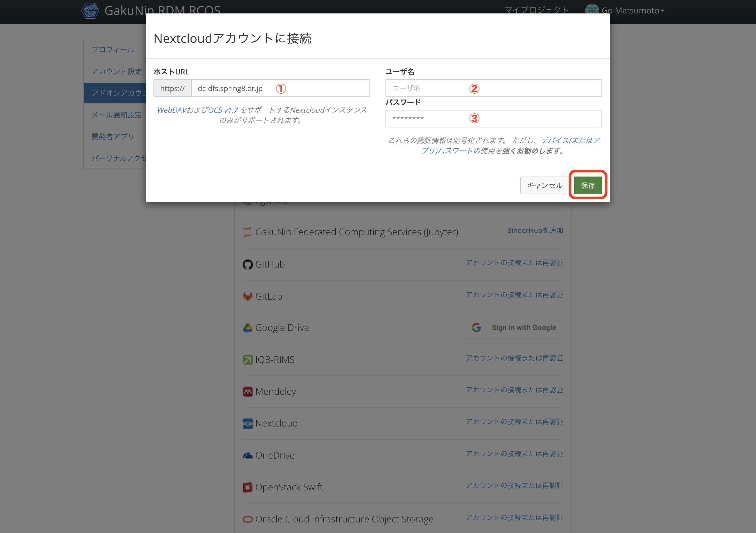Click the Mendeley label text
Viewport: 756px width, 533px height.
276,391
